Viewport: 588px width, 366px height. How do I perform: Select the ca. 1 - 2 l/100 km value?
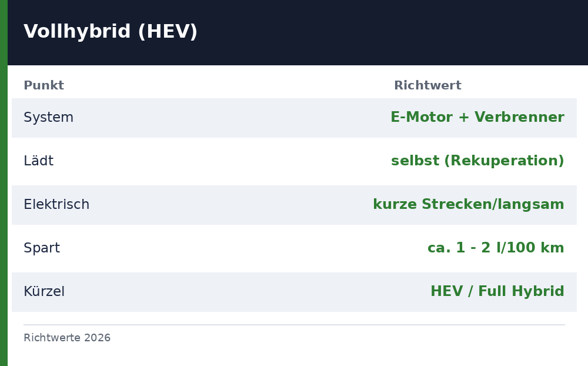[496, 248]
